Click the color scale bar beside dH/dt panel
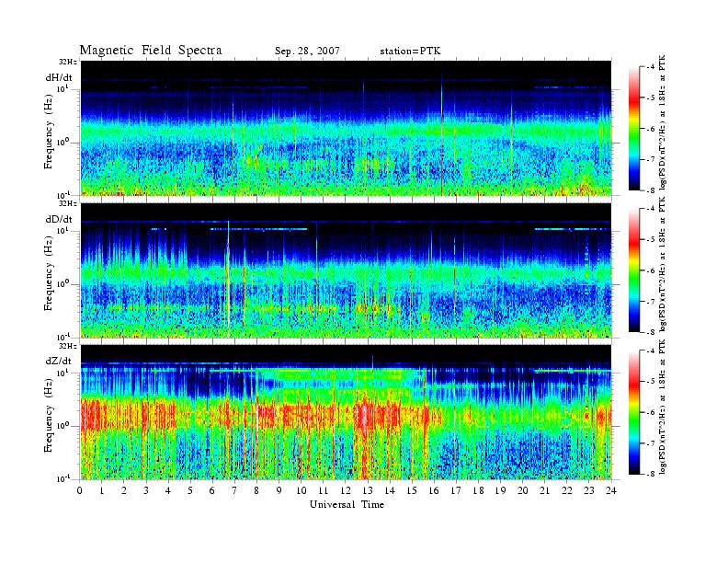The width and height of the screenshot is (728, 563). pyautogui.click(x=633, y=129)
